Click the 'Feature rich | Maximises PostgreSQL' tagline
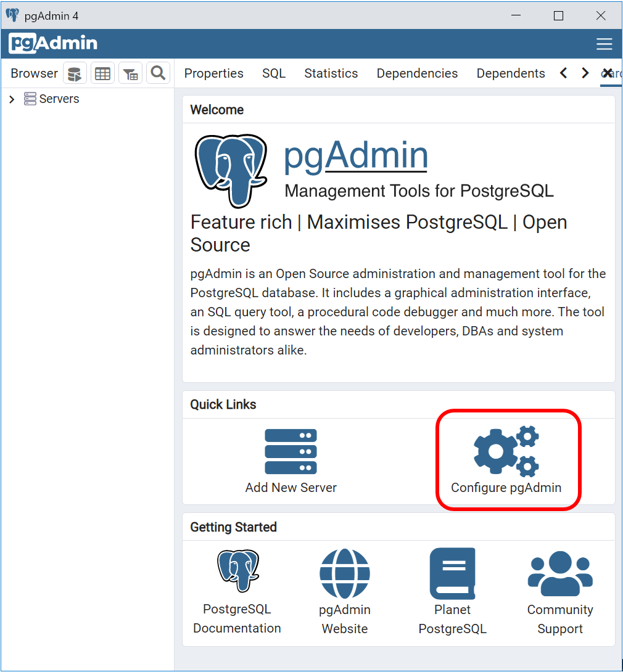623x672 pixels. tap(379, 234)
